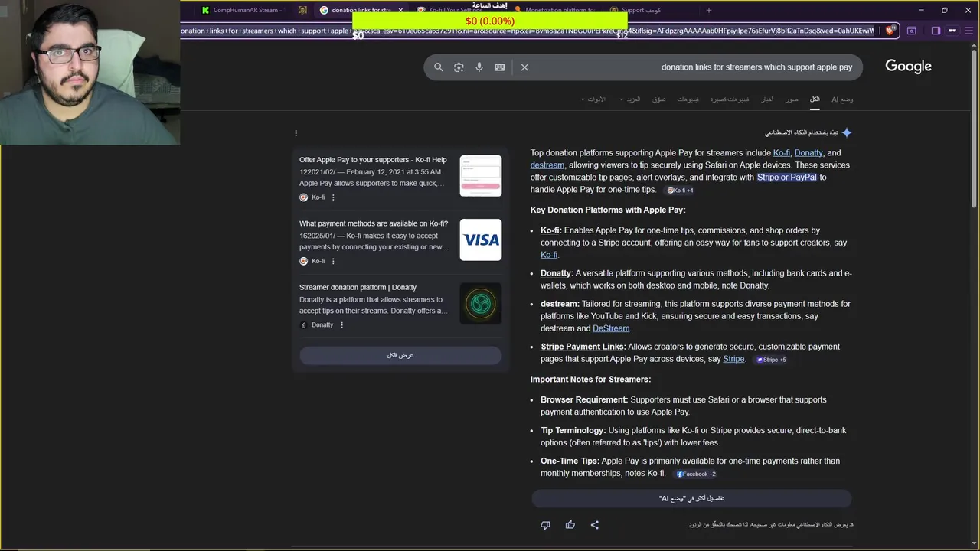Click the Ko-fi Help result thumbnail
The height and width of the screenshot is (551, 980).
(x=481, y=176)
